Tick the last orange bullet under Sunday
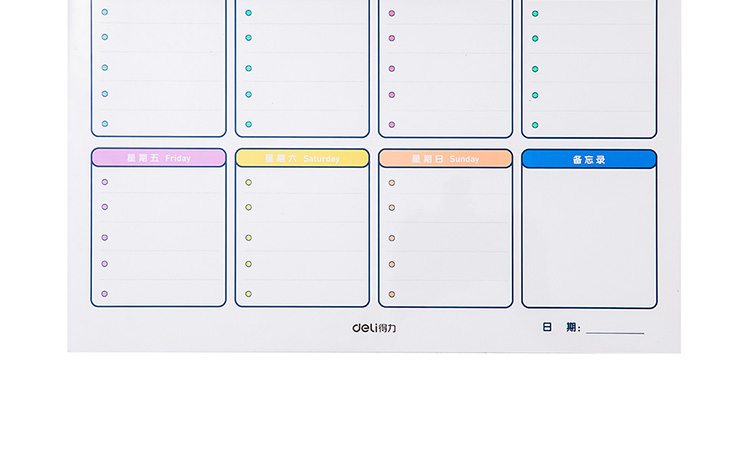This screenshot has height=472, width=750. (x=392, y=294)
